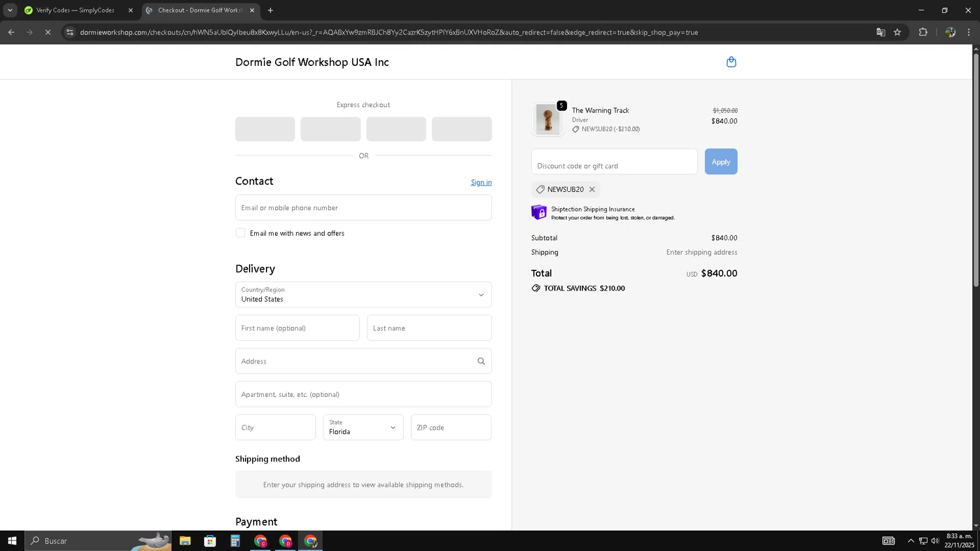Image resolution: width=980 pixels, height=551 pixels.
Task: Open the active Chrome taskbar icon
Action: (x=310, y=541)
